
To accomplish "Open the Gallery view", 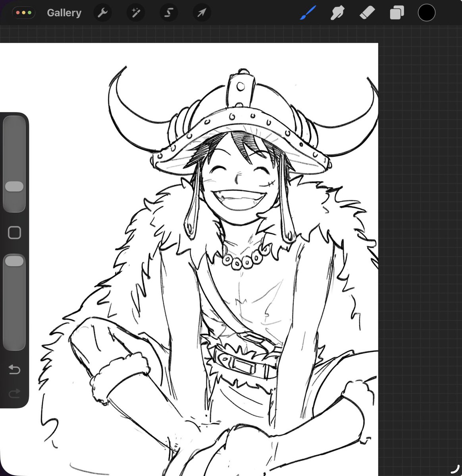I will tap(64, 13).
